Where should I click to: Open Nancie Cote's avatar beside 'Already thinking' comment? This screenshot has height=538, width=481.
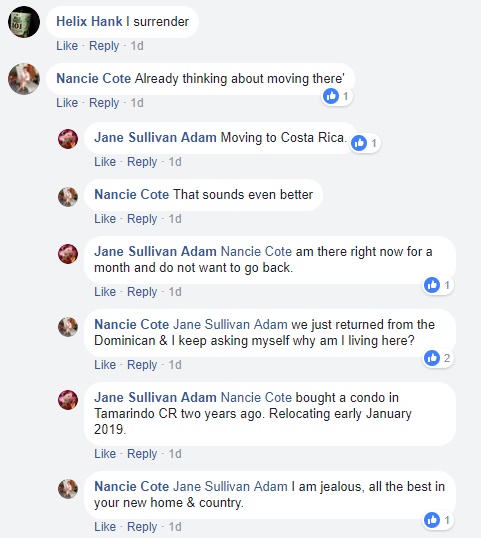pos(24,79)
